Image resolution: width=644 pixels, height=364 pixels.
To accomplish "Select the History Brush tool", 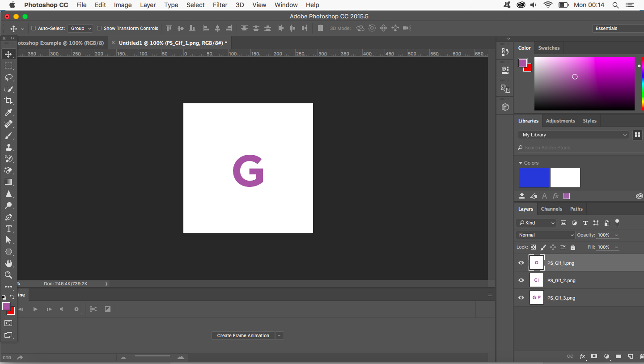I will (x=8, y=159).
